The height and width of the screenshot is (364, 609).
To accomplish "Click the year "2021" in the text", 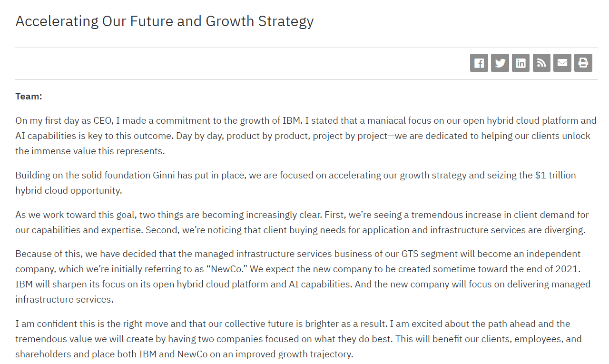I will point(568,269).
